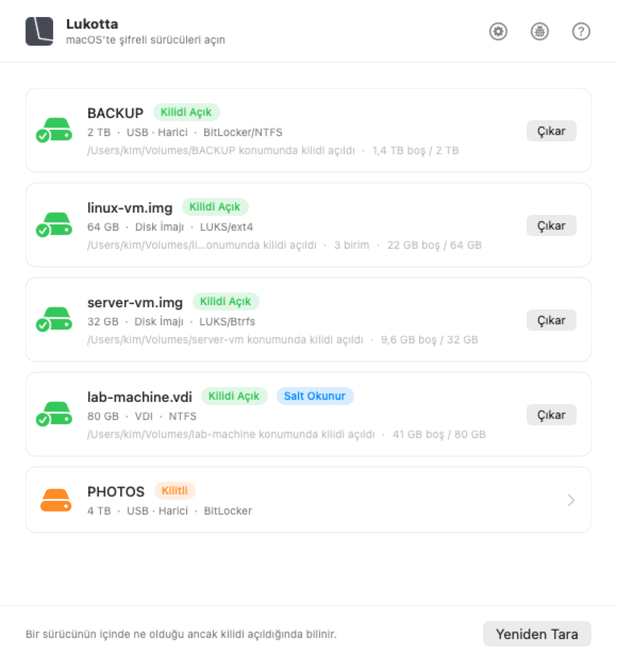Click the Kilidi Açık badge on lab-machine.vdi
This screenshot has width=617, height=672.
point(234,396)
